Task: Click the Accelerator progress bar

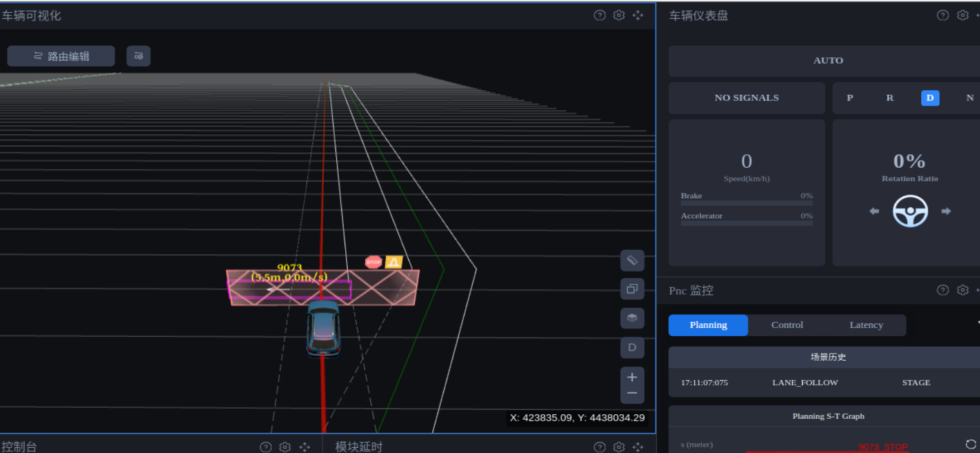Action: point(746,223)
